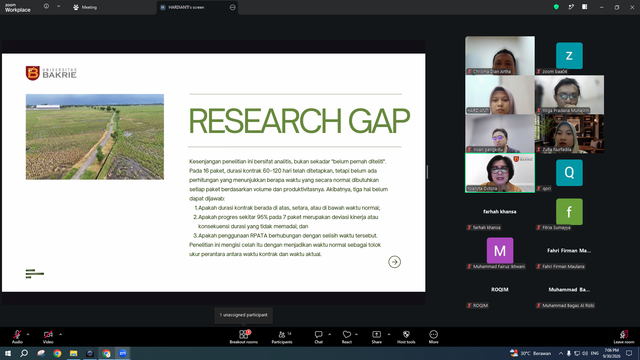
Task: Open audio options arrow beside Audio
Action: pos(28,334)
